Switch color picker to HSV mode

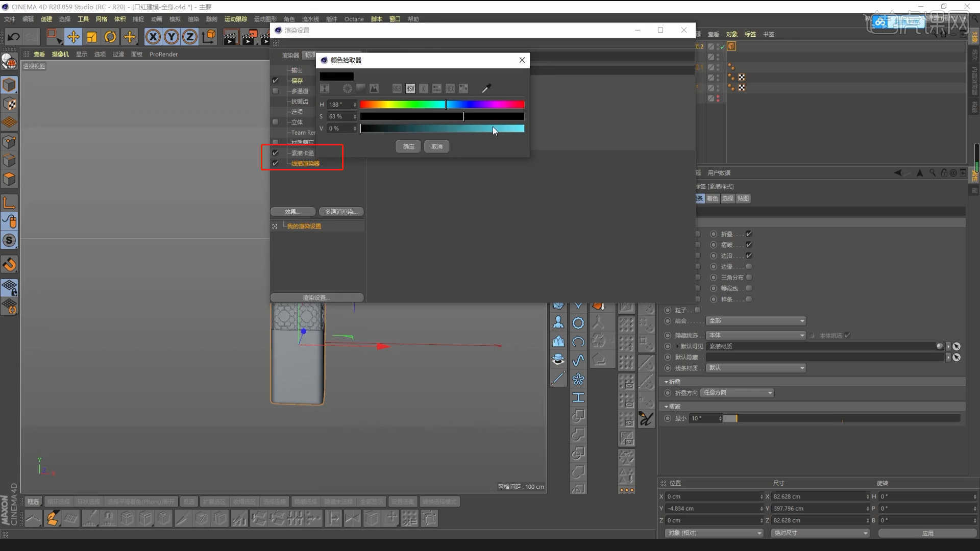(x=410, y=89)
